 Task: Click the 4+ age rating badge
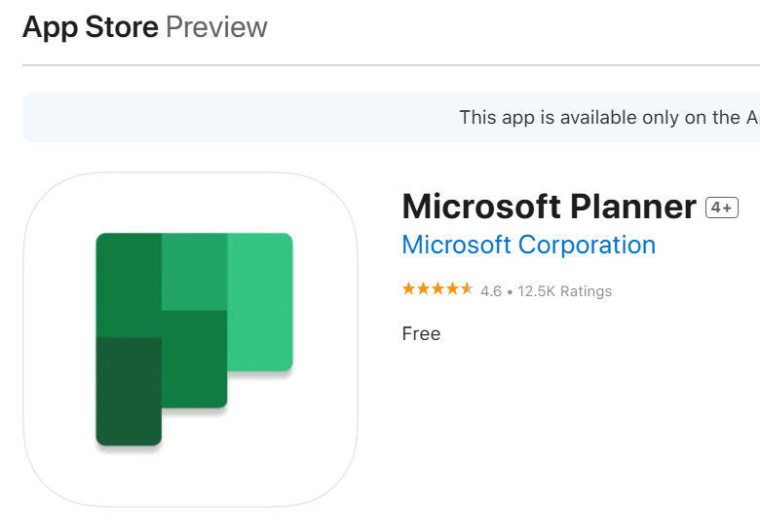point(722,208)
